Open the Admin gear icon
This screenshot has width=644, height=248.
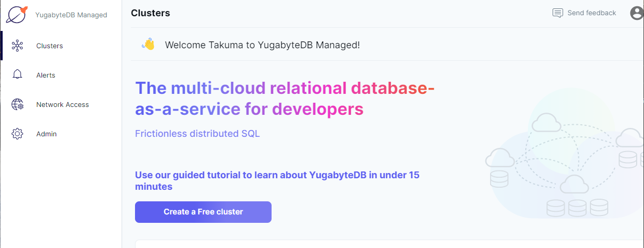coord(17,134)
